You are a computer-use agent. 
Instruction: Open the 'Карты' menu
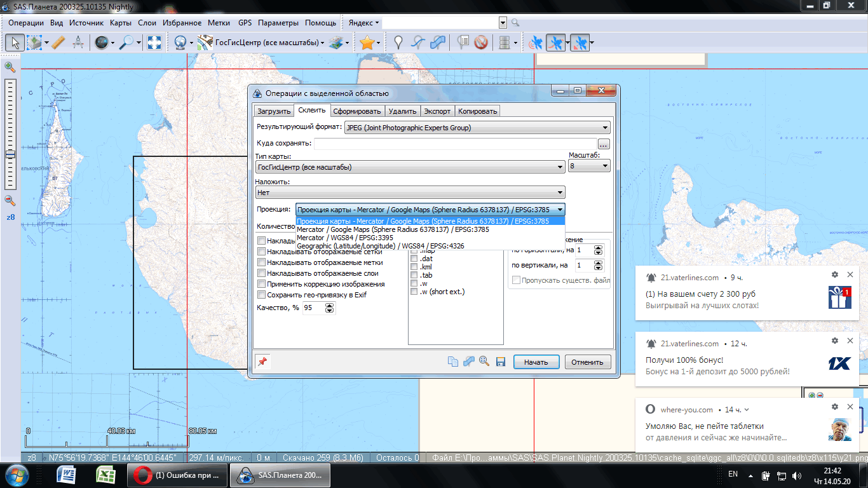pos(121,23)
